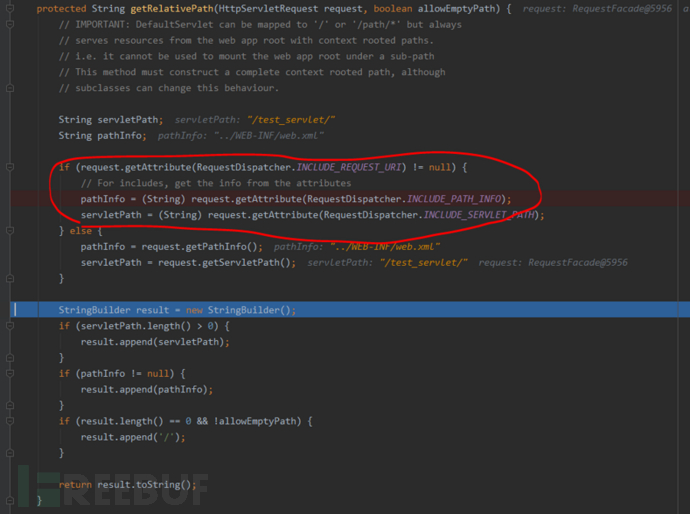Click 'result.append(servletPath);'
The height and width of the screenshot is (514, 690).
tap(155, 342)
